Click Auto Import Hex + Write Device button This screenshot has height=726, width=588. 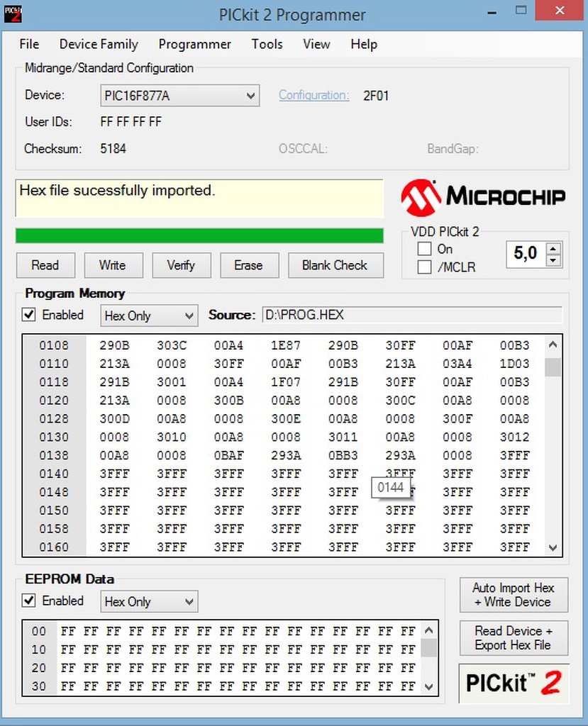click(514, 595)
